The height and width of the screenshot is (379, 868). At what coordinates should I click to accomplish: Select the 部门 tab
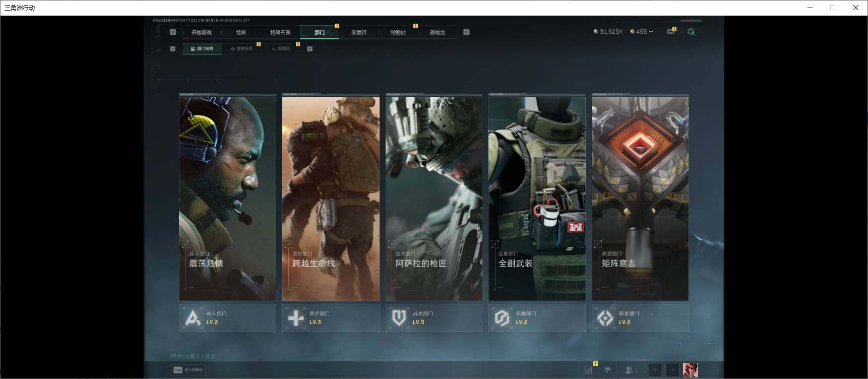point(320,32)
